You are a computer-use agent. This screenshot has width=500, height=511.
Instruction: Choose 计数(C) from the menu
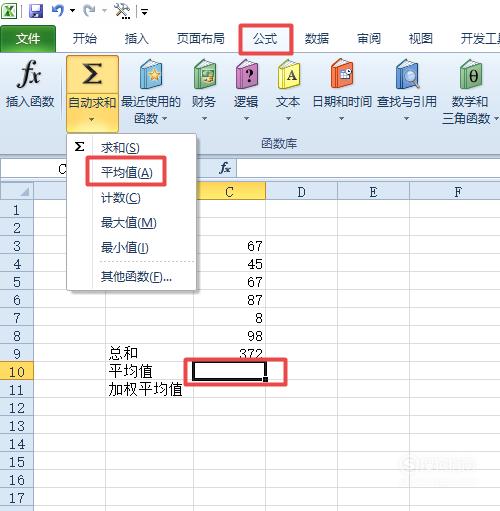tap(131, 198)
